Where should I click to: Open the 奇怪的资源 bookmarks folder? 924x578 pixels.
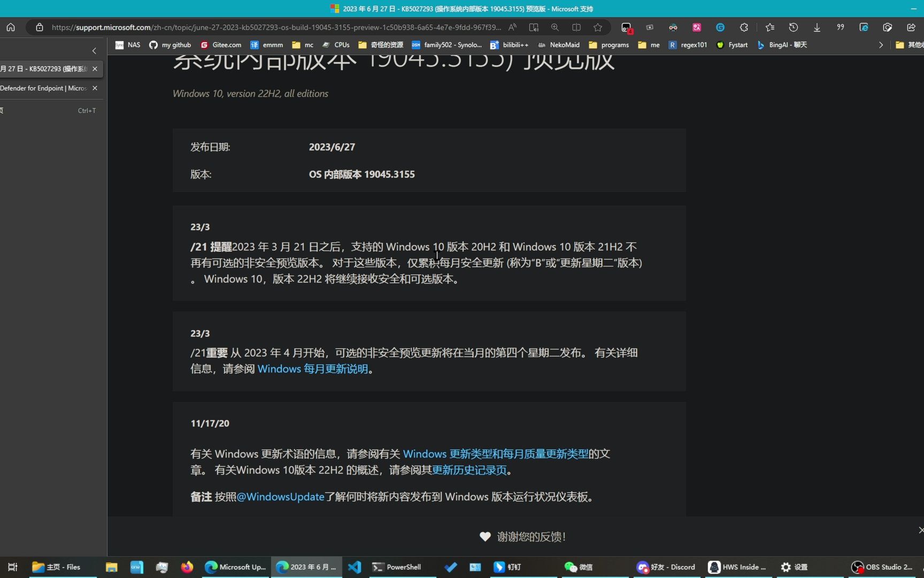(x=381, y=45)
